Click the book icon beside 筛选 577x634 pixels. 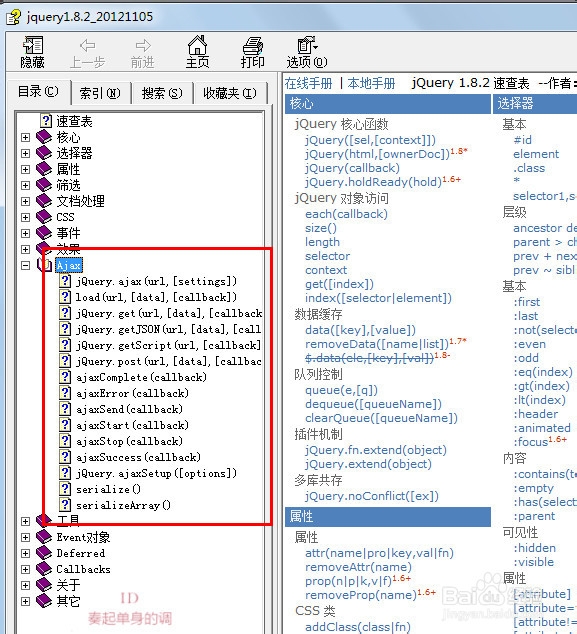tap(44, 185)
